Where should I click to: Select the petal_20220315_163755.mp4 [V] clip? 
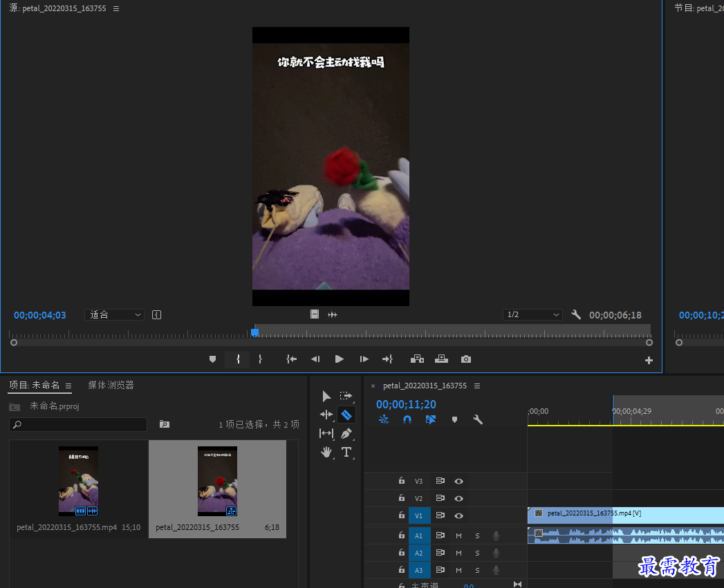[626, 515]
